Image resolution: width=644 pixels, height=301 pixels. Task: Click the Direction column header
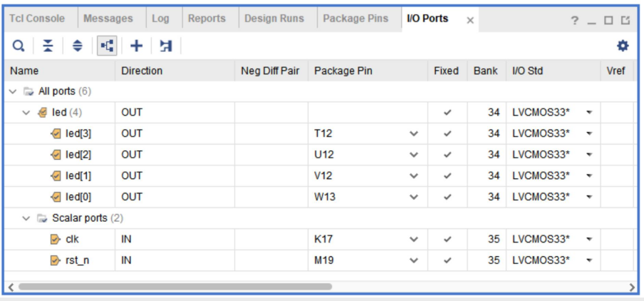coord(142,71)
